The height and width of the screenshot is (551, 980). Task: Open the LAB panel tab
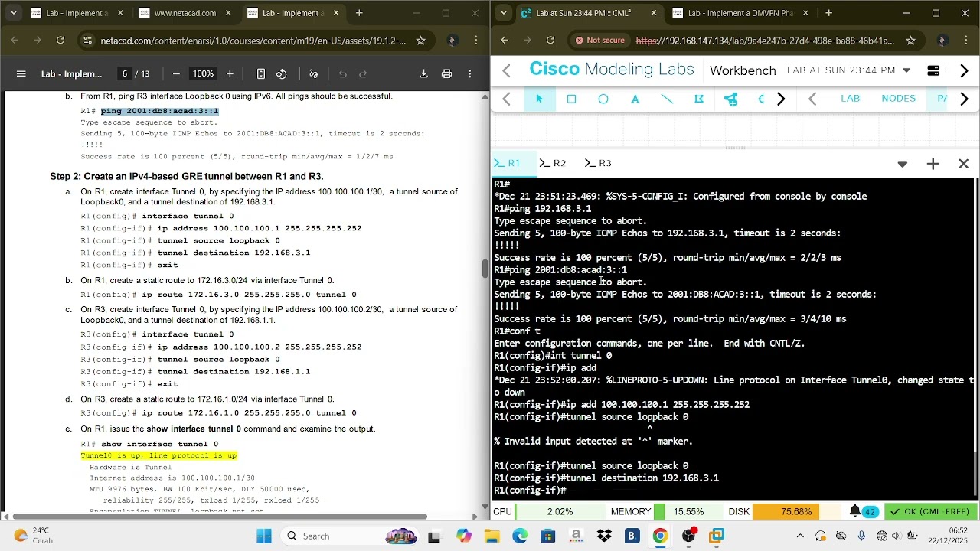click(851, 98)
